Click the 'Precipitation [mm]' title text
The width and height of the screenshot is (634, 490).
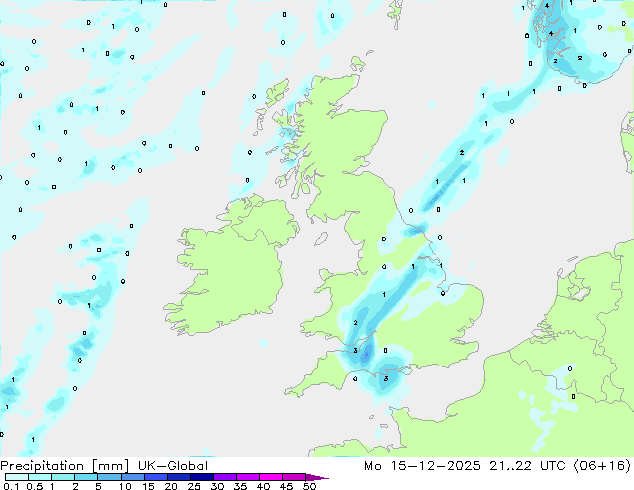(x=65, y=466)
